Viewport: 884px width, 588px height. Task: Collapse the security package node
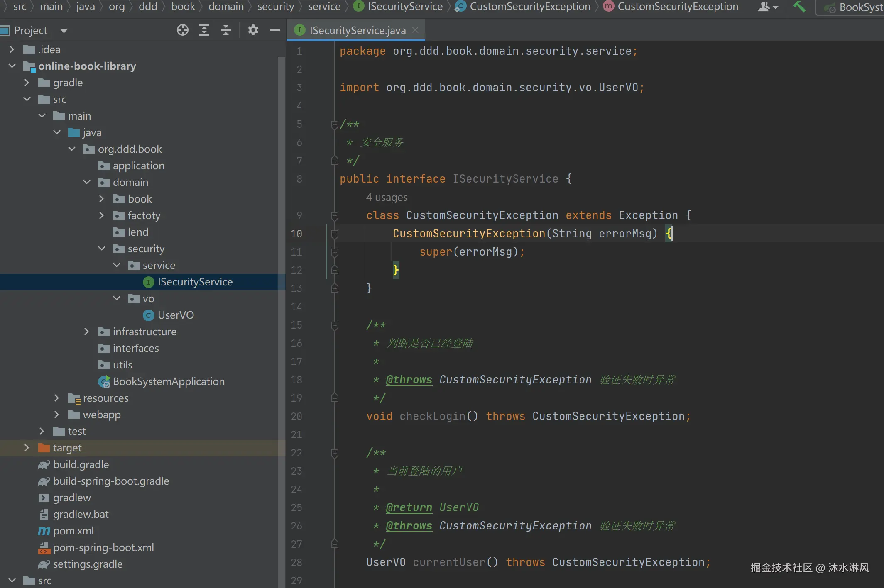click(x=102, y=249)
